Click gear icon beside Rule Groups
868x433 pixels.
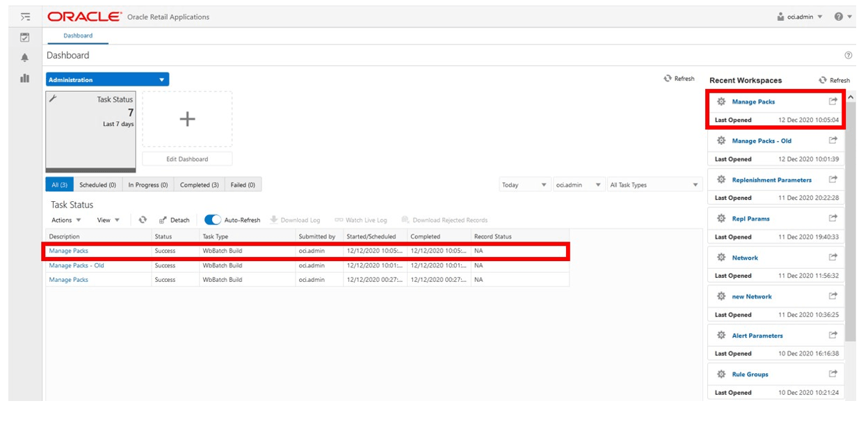point(721,375)
